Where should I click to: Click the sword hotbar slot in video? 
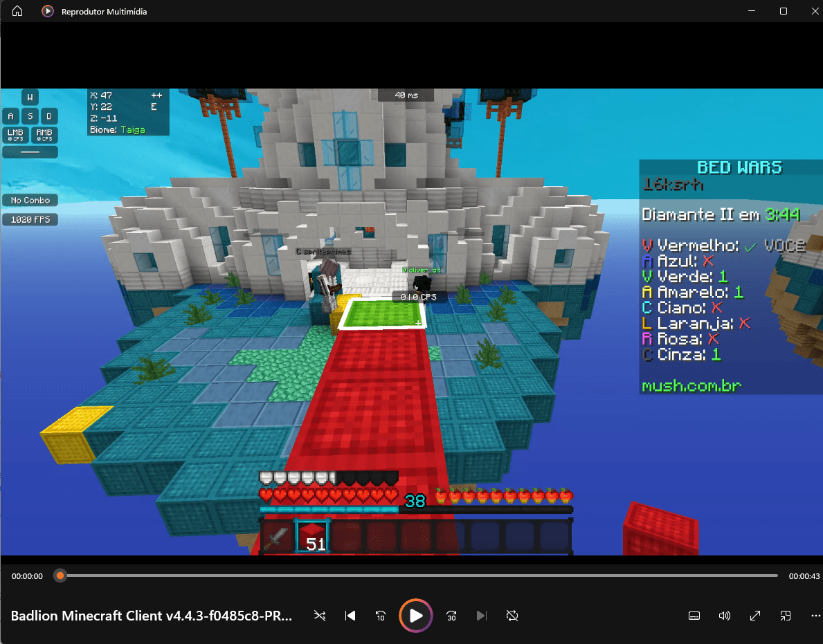(277, 537)
